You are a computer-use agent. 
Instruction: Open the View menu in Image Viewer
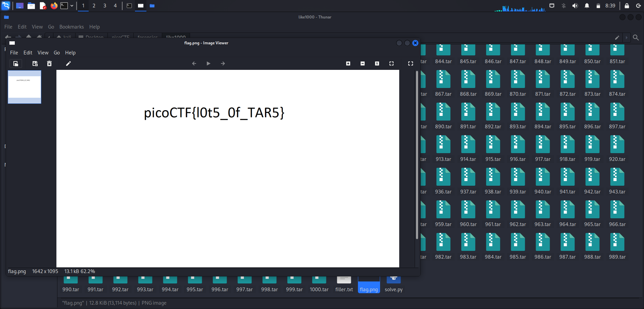click(x=43, y=53)
